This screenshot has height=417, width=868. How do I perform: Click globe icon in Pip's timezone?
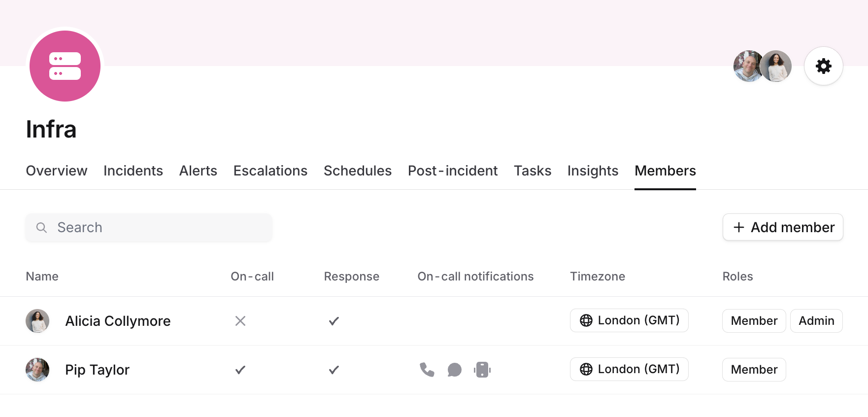[586, 370]
